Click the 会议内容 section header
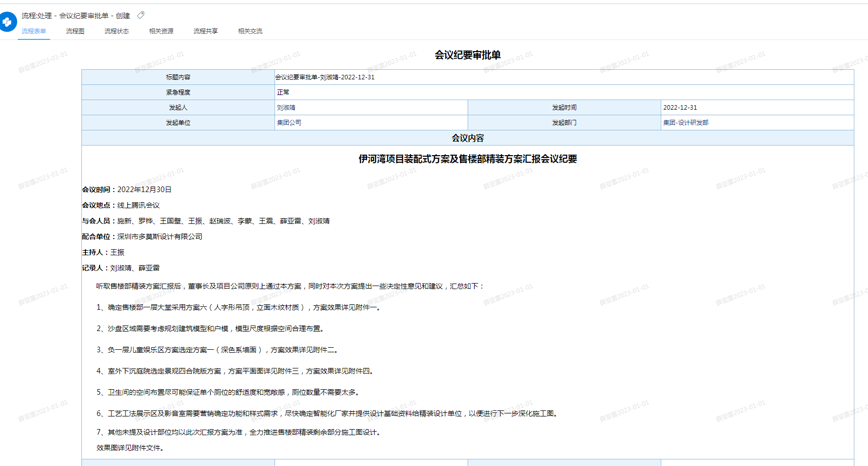Viewport: 868px width, 466px height. [468, 138]
